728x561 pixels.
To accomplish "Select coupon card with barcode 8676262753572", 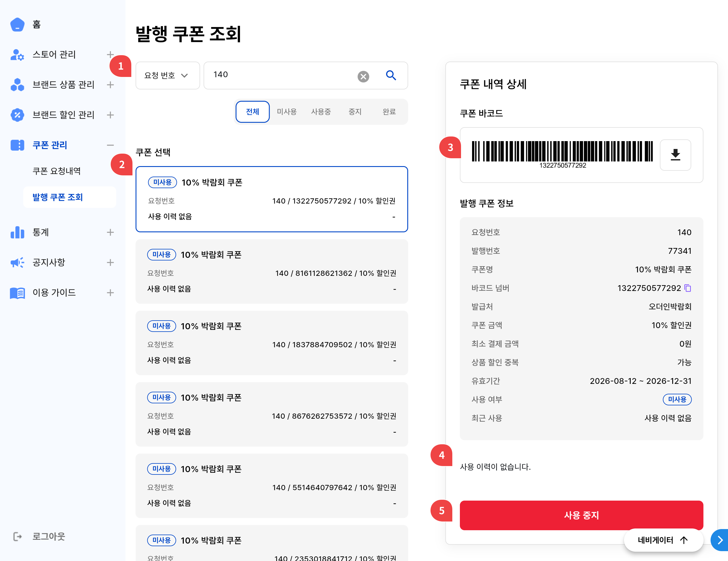I will tap(272, 414).
